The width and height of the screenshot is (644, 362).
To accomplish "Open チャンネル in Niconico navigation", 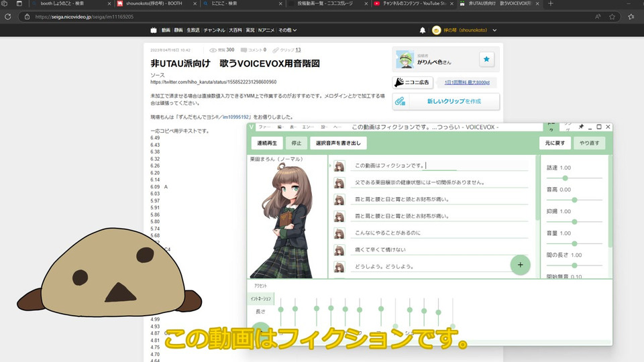I will 215,30.
